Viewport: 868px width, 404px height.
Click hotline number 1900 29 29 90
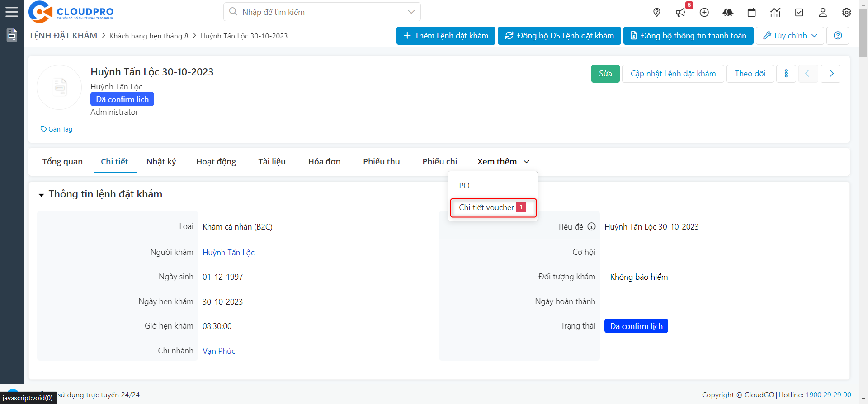point(828,395)
